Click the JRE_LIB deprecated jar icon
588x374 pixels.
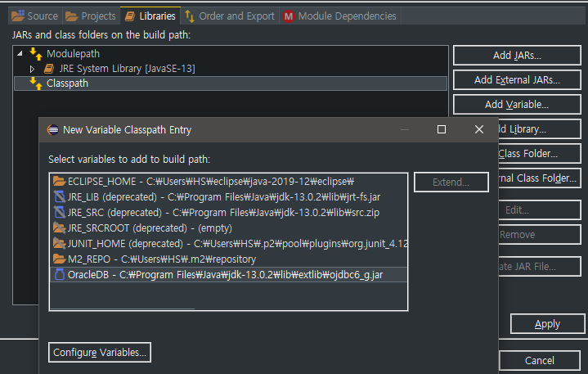(x=59, y=197)
